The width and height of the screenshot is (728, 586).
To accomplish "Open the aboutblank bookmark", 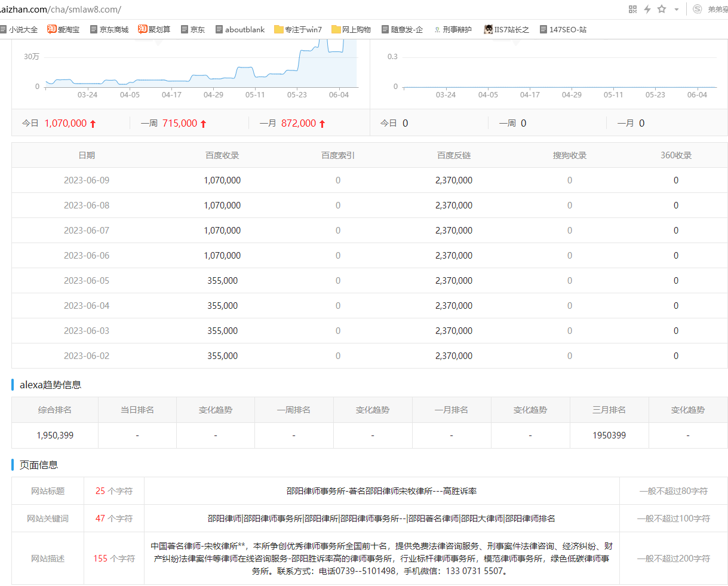I will click(x=240, y=29).
